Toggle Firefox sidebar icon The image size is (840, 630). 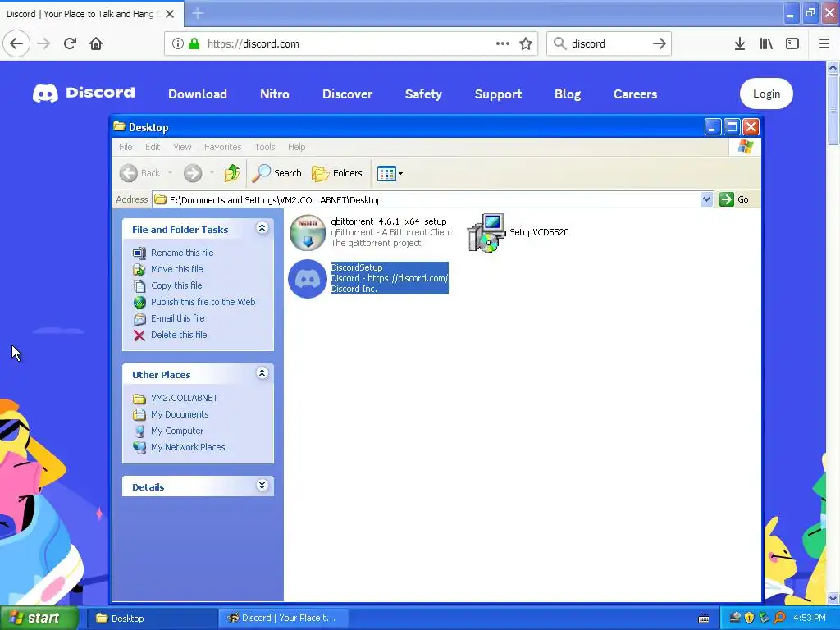pyautogui.click(x=792, y=43)
